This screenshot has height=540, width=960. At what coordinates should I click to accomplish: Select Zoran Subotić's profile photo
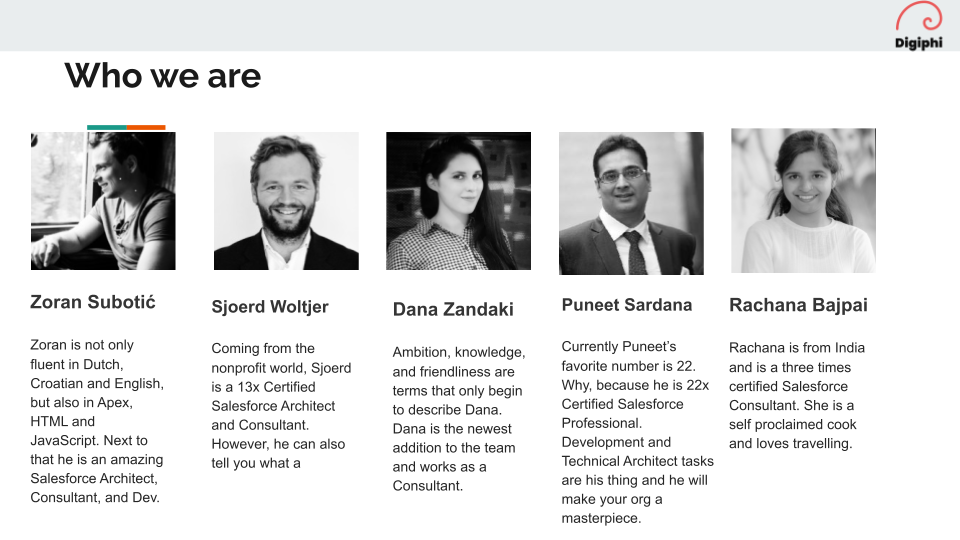pyautogui.click(x=103, y=201)
